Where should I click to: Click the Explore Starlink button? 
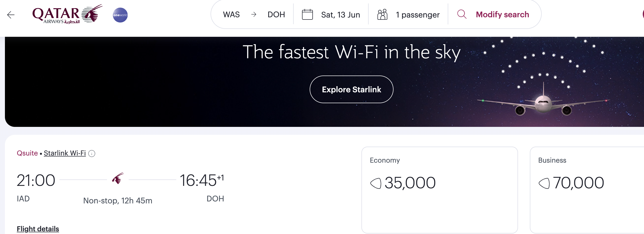[351, 89]
